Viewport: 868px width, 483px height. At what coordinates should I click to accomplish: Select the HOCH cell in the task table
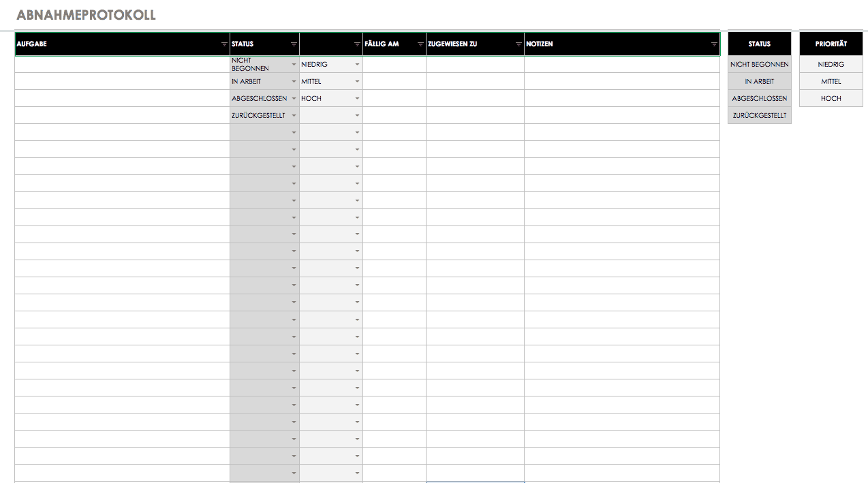pos(331,99)
